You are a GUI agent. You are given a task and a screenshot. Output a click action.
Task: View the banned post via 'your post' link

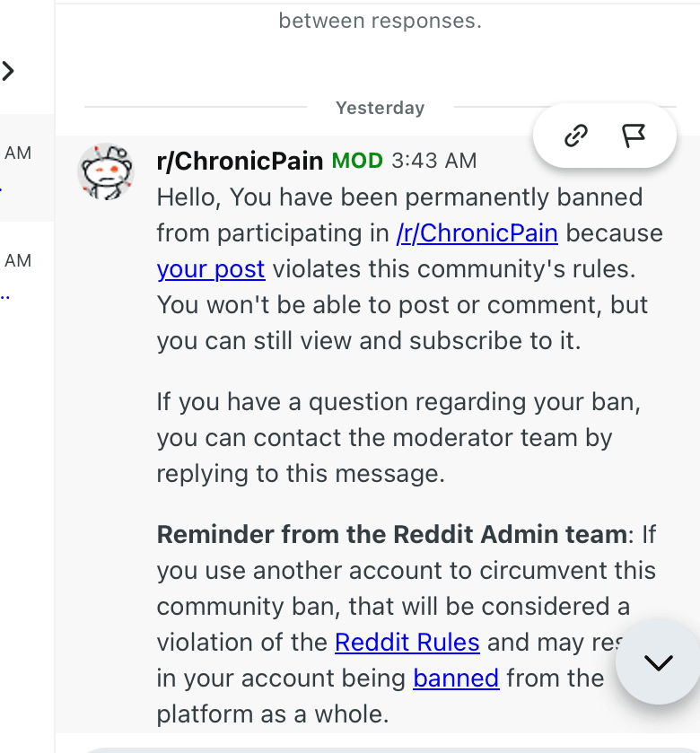coord(210,268)
